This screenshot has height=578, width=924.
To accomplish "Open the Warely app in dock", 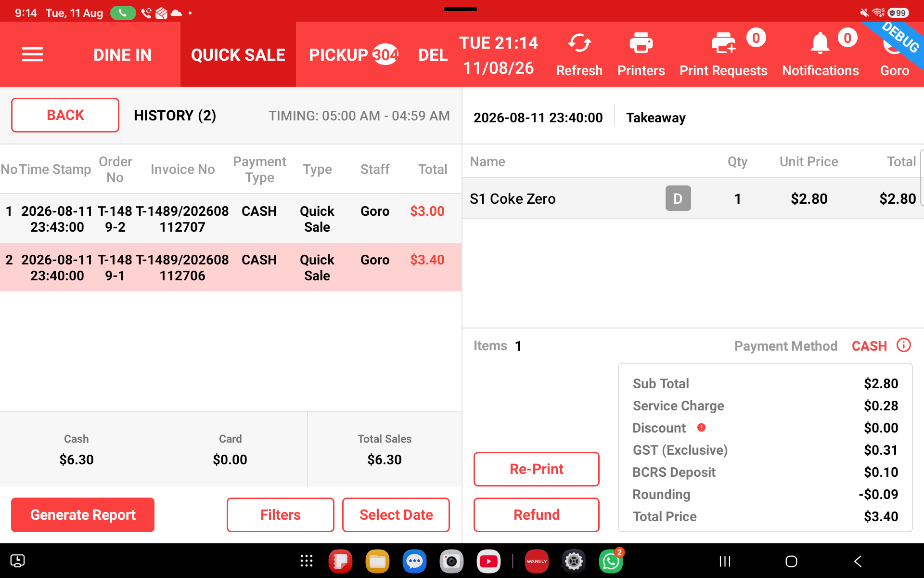I will coord(537,561).
